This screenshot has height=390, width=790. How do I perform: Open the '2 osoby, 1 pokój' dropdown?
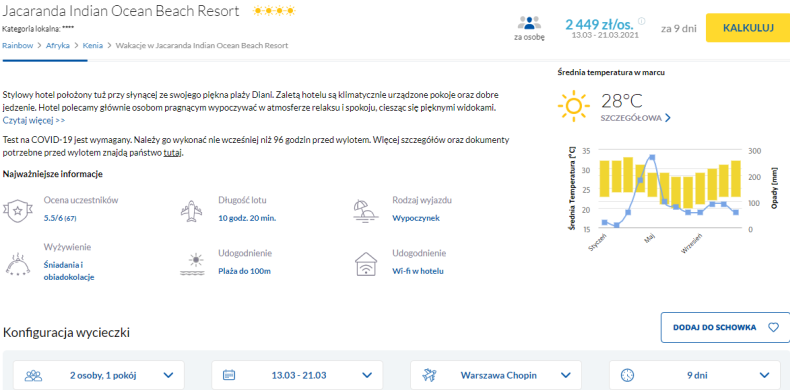99,375
